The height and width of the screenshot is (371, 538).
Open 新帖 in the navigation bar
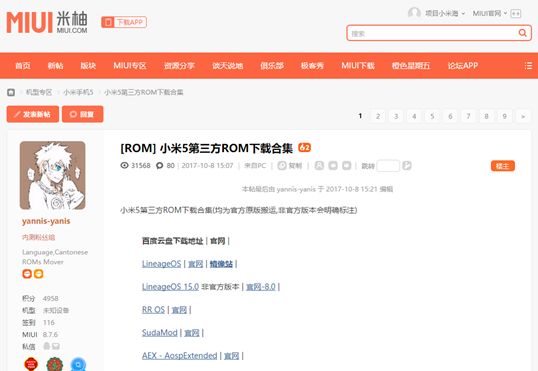tap(55, 66)
